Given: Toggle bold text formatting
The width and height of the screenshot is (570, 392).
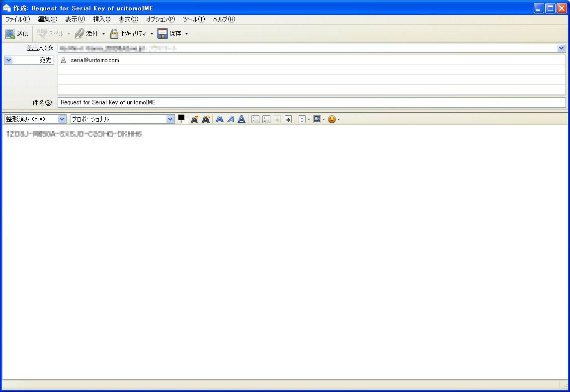Looking at the screenshot, I should tap(219, 119).
